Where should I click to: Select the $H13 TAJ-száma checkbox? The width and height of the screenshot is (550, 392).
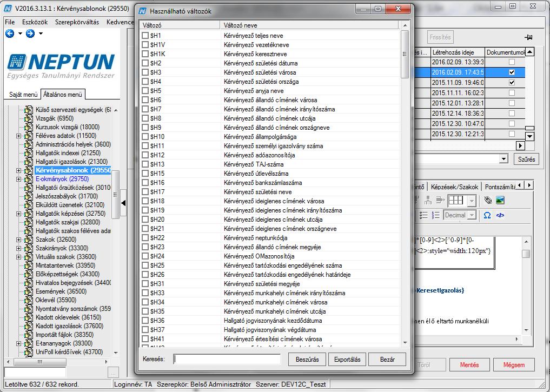click(145, 164)
